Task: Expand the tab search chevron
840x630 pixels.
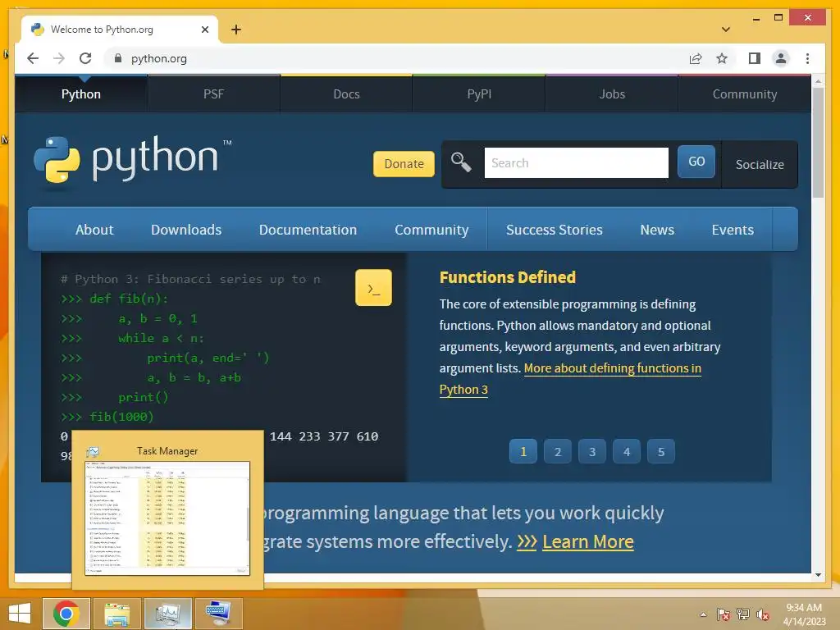Action: [x=726, y=30]
